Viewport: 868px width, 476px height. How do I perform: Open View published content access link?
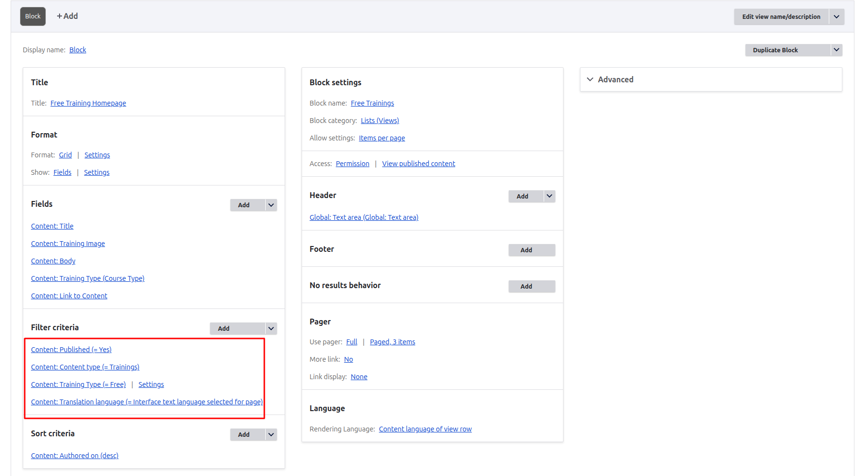point(419,164)
